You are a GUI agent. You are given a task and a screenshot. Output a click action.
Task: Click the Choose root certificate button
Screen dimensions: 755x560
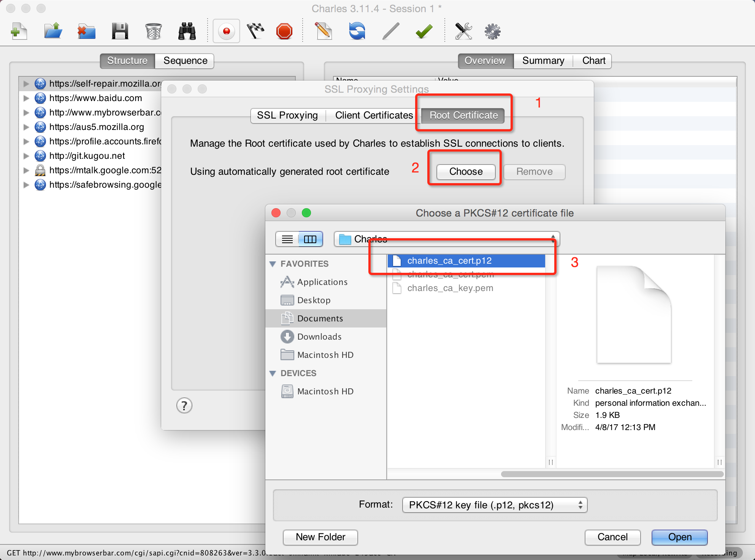(x=466, y=172)
